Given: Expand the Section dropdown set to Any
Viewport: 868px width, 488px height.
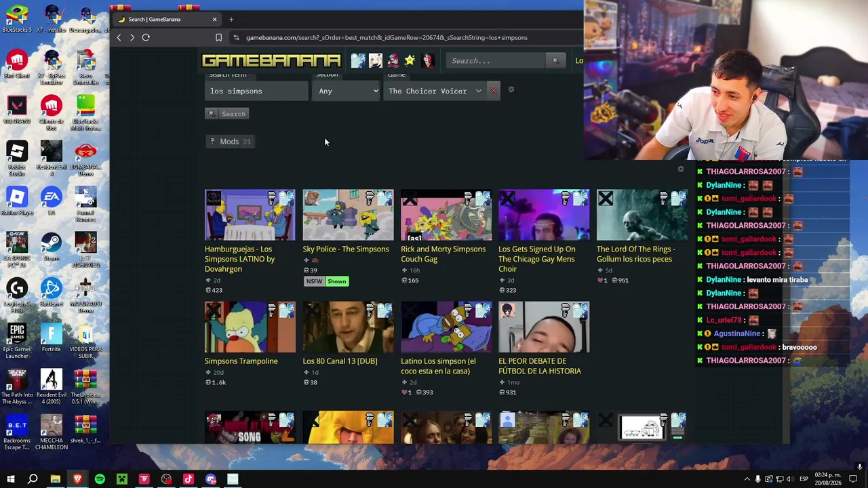Looking at the screenshot, I should [347, 91].
